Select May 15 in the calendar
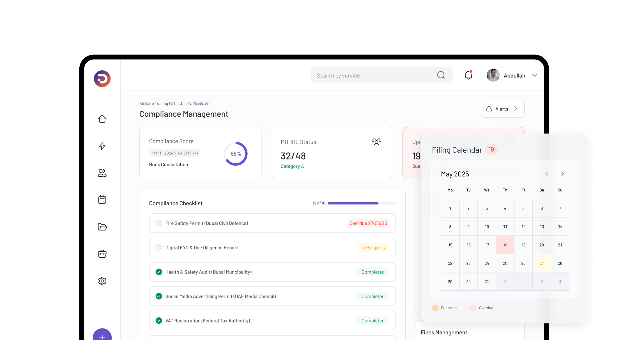The image size is (644, 340). (450, 245)
